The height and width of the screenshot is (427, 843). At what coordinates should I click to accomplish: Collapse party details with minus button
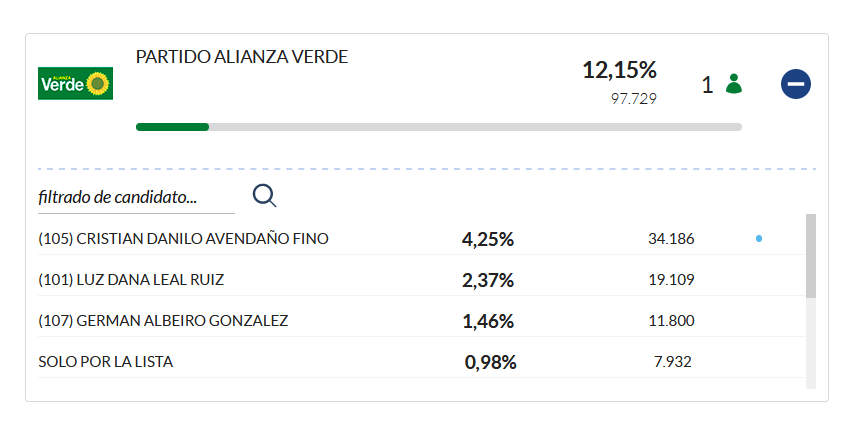tap(796, 84)
